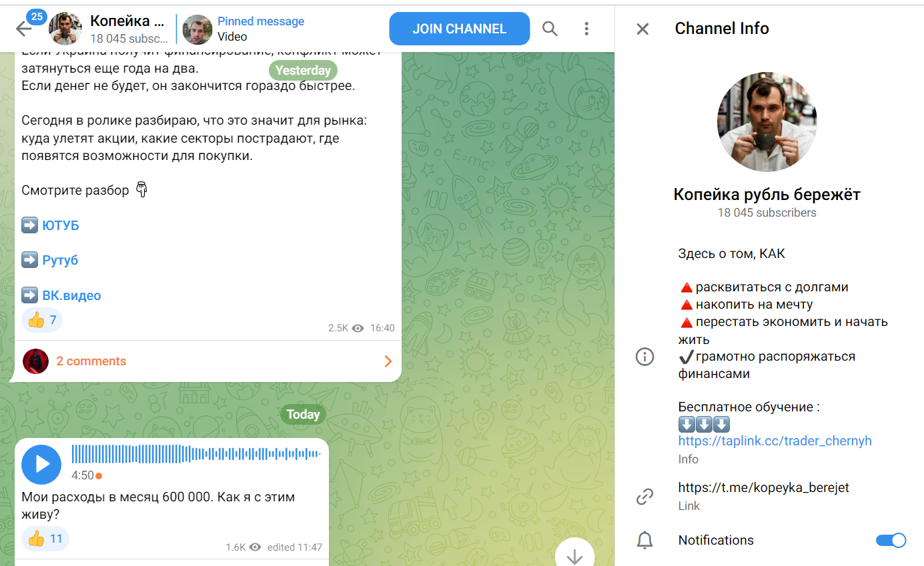Close the Channel Info panel
Image resolution: width=924 pixels, height=566 pixels.
pyautogui.click(x=642, y=29)
